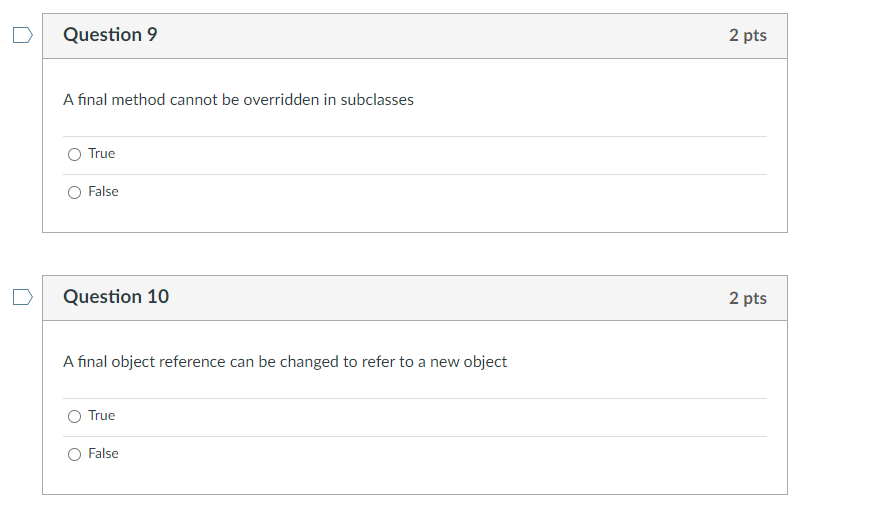The width and height of the screenshot is (877, 520).
Task: Click the "2 pts" label of Question 10
Action: click(x=747, y=298)
